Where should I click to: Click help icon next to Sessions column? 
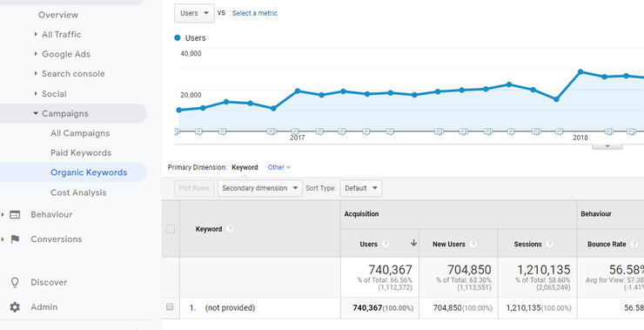pos(549,244)
